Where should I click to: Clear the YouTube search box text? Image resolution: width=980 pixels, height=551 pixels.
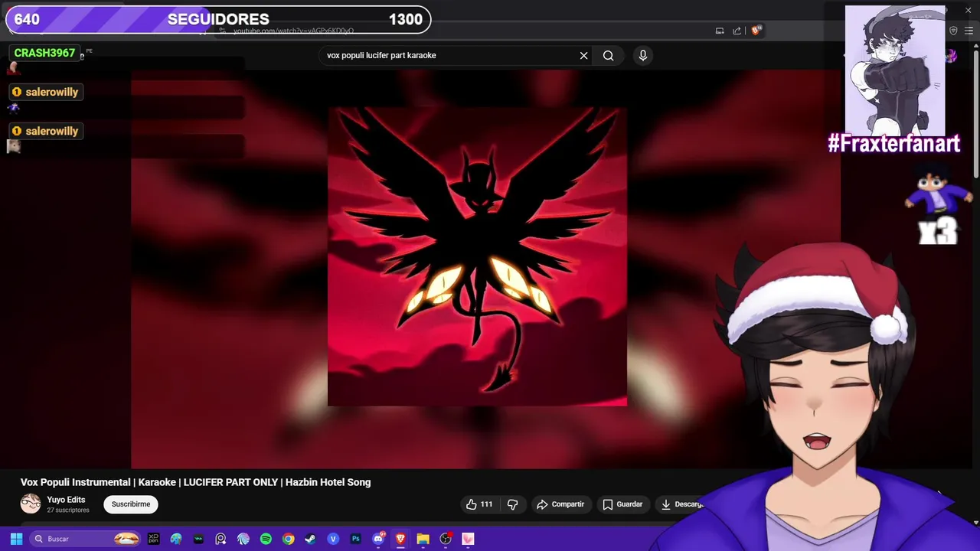pos(583,55)
